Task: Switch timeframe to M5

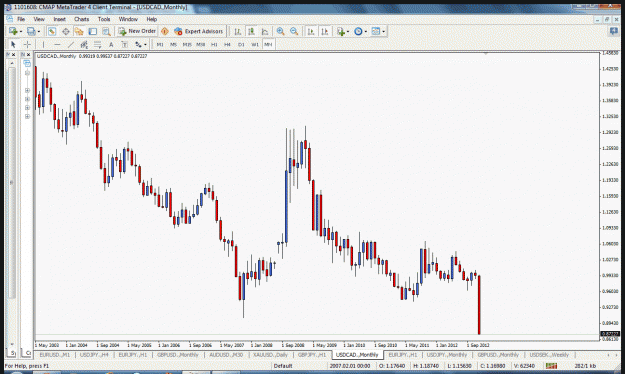Action: pyautogui.click(x=173, y=44)
